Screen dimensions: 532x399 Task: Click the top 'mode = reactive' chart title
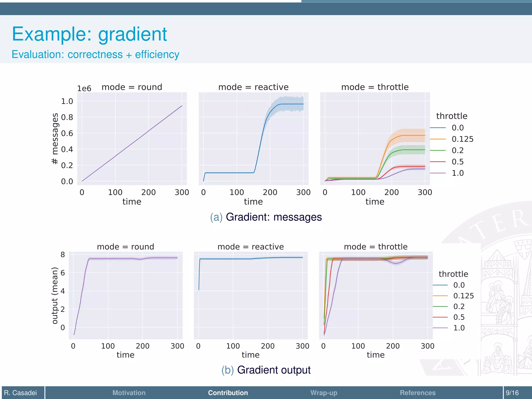tap(253, 87)
